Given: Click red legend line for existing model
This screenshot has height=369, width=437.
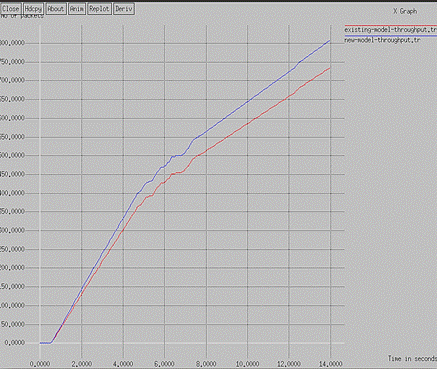Looking at the screenshot, I should [x=390, y=25].
